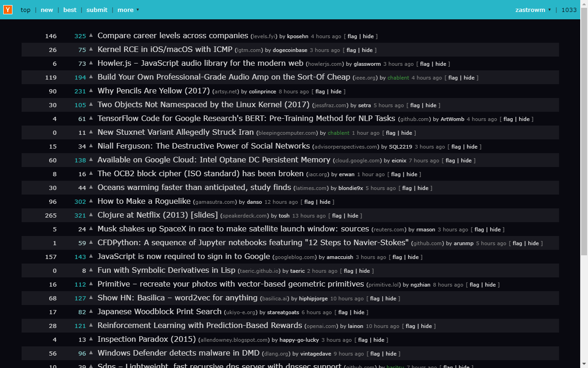588x368 pixels.
Task: Upvote 'Fun with Symbolic Derivatives in Lisp'
Action: click(91, 270)
